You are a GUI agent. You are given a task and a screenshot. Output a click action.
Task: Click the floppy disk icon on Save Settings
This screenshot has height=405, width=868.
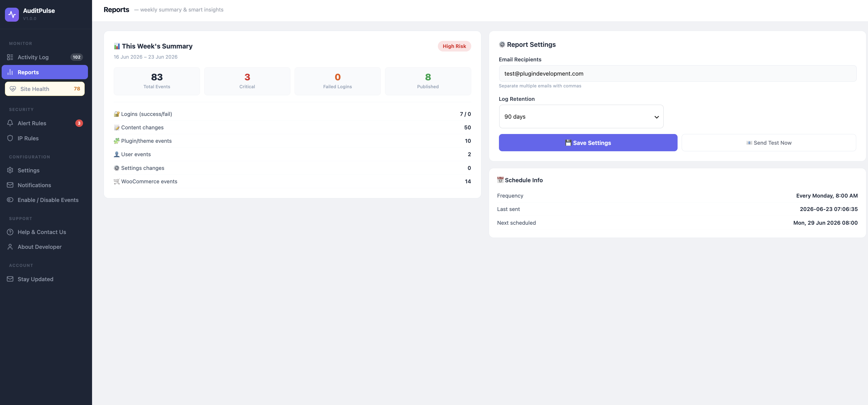coord(568,143)
